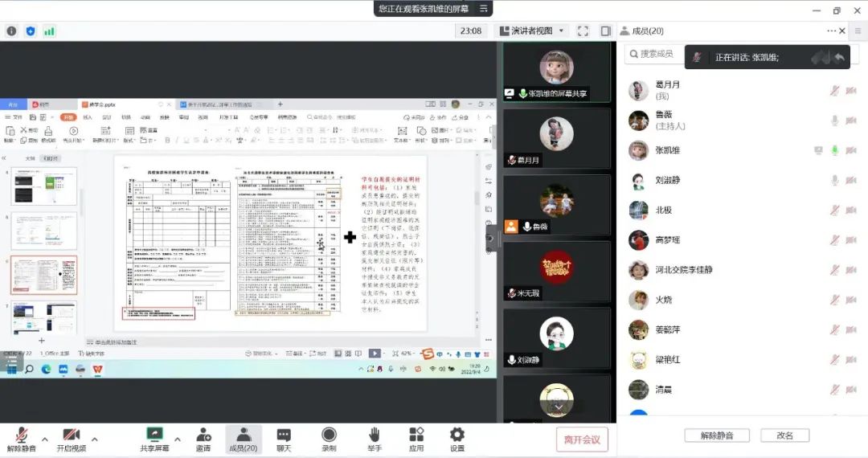Turn on camera with 开启视频
This screenshot has width=868, height=458.
71,439
